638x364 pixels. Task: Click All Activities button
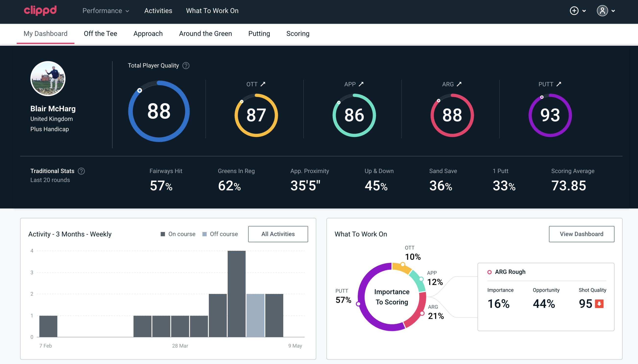click(x=278, y=234)
